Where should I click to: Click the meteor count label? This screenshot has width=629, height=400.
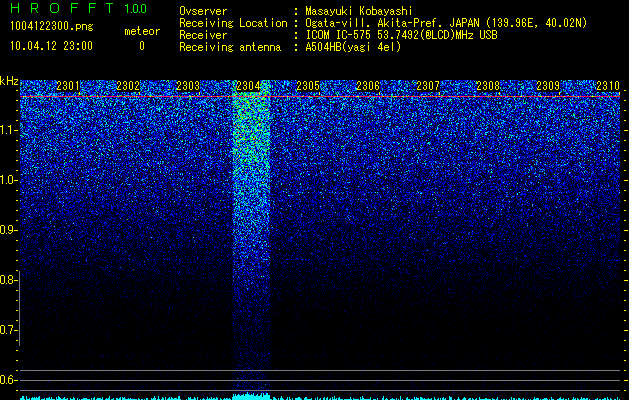[142, 31]
